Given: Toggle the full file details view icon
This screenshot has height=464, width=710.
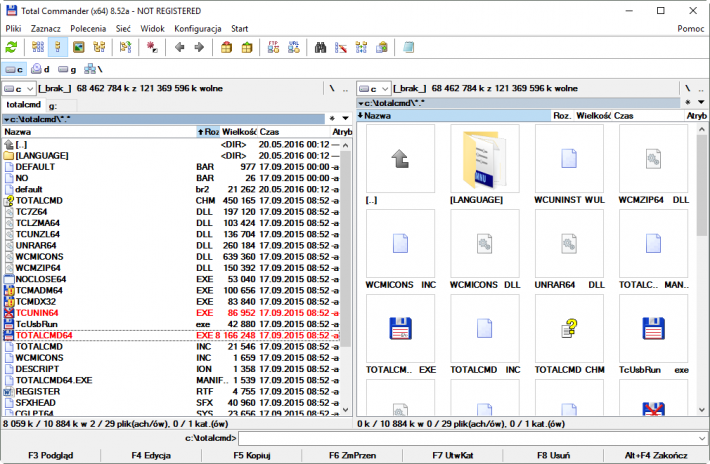Looking at the screenshot, I should (x=58, y=47).
